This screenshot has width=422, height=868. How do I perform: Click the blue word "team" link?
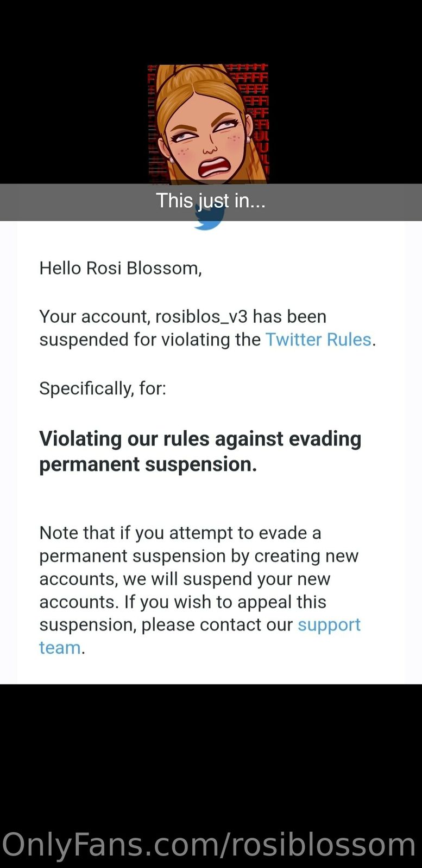pos(60,648)
